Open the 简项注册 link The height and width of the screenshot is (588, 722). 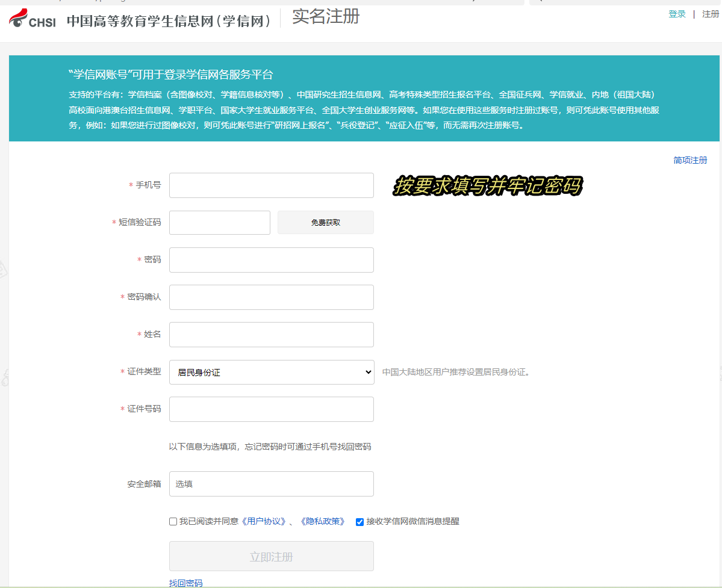tap(689, 160)
